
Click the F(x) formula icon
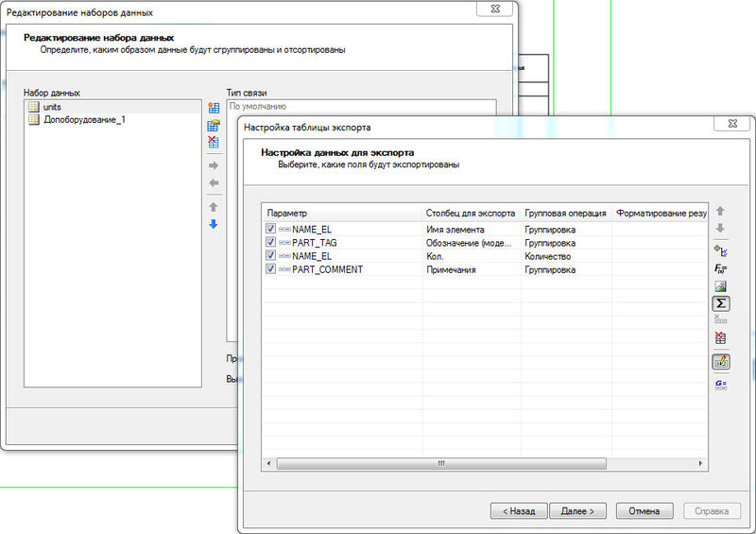(x=720, y=268)
